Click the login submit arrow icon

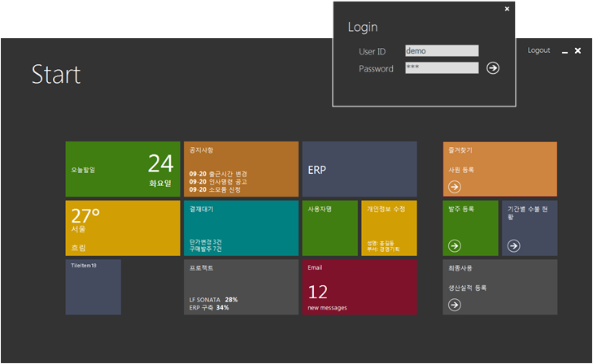493,68
